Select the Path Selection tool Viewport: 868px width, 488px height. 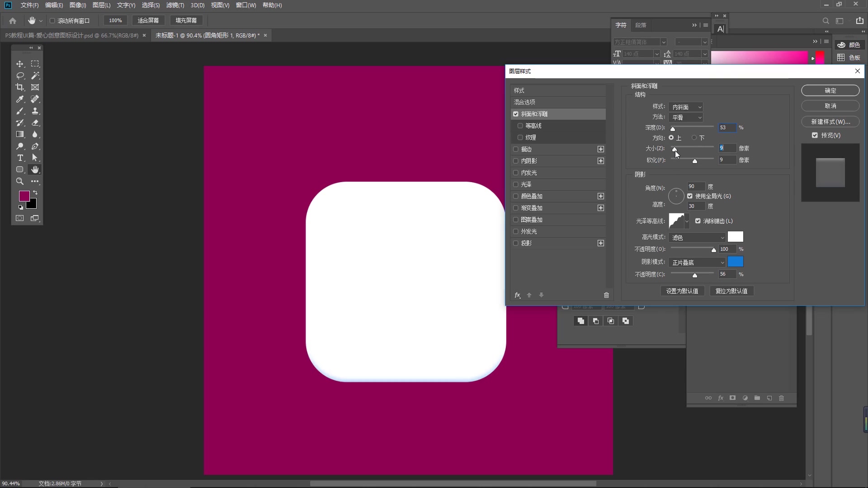coord(35,158)
